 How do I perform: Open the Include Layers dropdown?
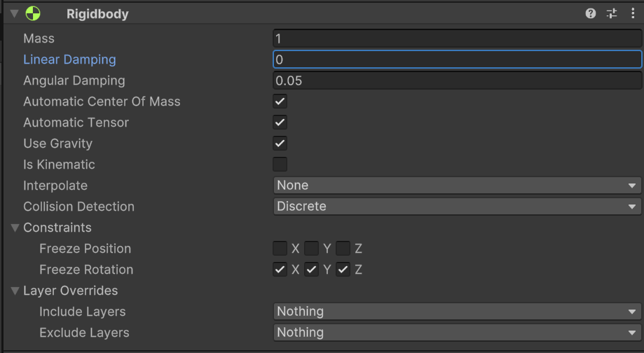[x=456, y=312]
